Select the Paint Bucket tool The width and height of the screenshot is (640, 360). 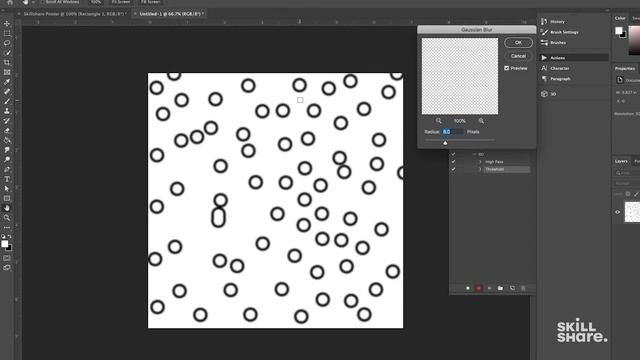pyautogui.click(x=7, y=140)
